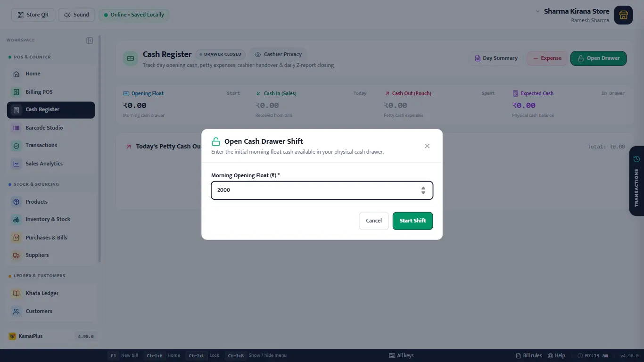Click the Online Saved Locally status badge
The height and width of the screenshot is (362, 644).
134,15
